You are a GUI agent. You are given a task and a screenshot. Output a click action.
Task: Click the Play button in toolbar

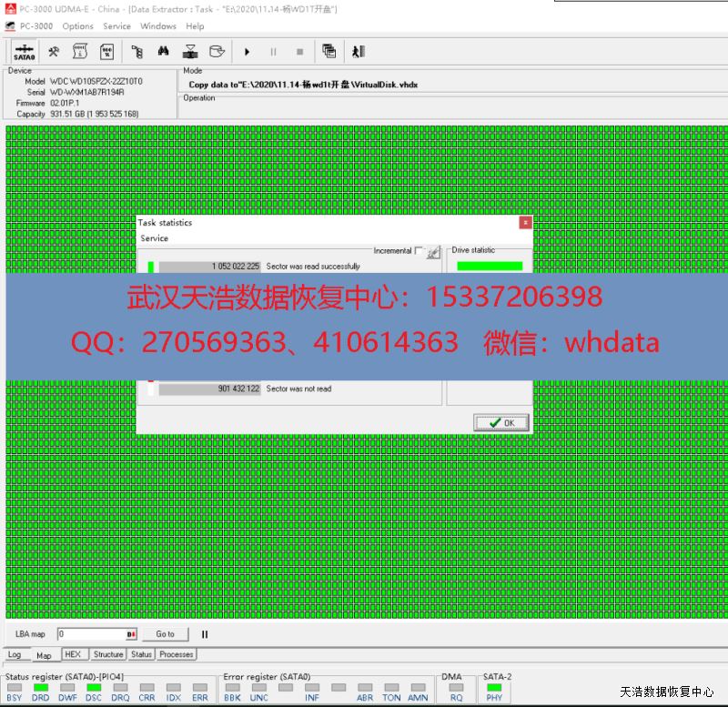[247, 52]
